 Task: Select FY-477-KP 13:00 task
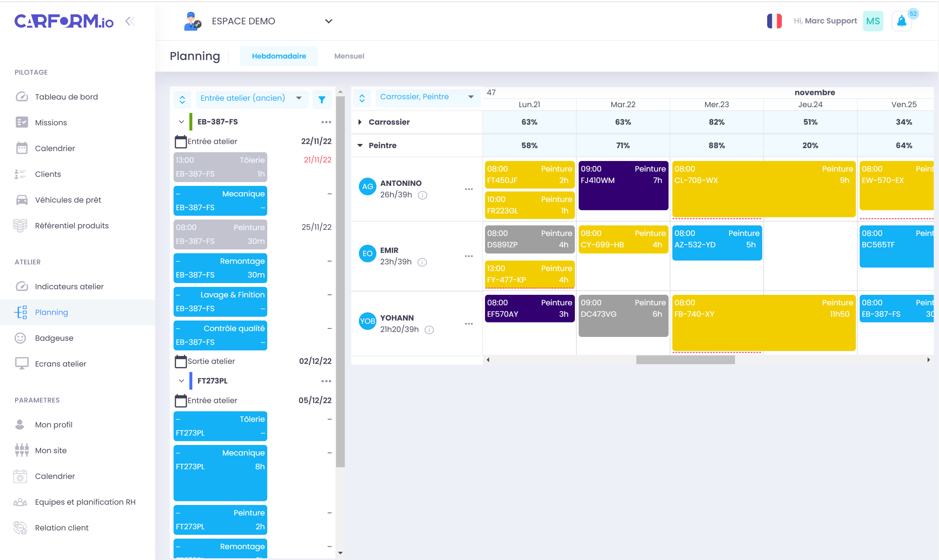(x=529, y=275)
